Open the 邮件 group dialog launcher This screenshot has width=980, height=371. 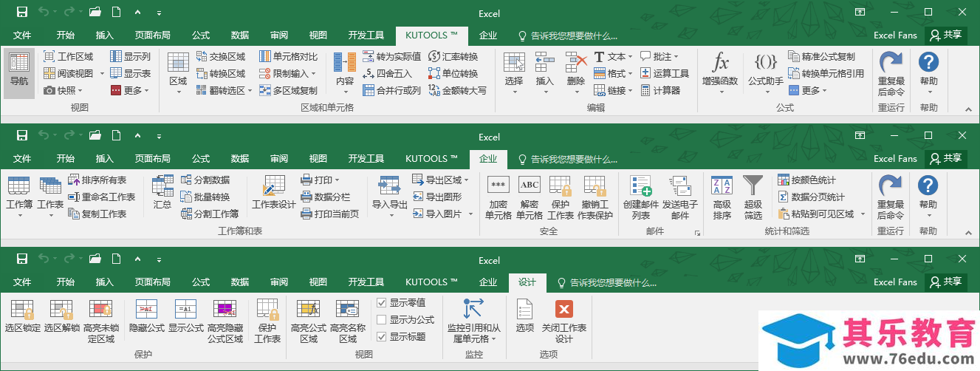pyautogui.click(x=696, y=234)
